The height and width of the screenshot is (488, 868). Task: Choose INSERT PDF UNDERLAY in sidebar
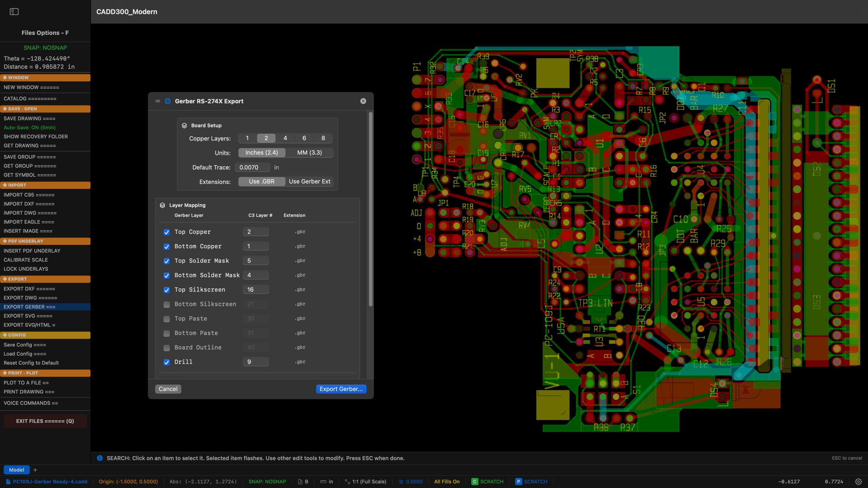(x=45, y=251)
